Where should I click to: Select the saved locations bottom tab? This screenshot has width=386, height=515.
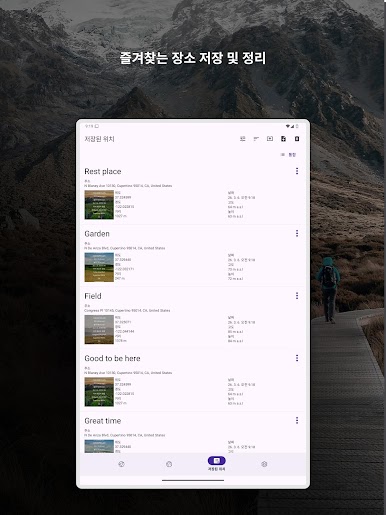coord(217,464)
